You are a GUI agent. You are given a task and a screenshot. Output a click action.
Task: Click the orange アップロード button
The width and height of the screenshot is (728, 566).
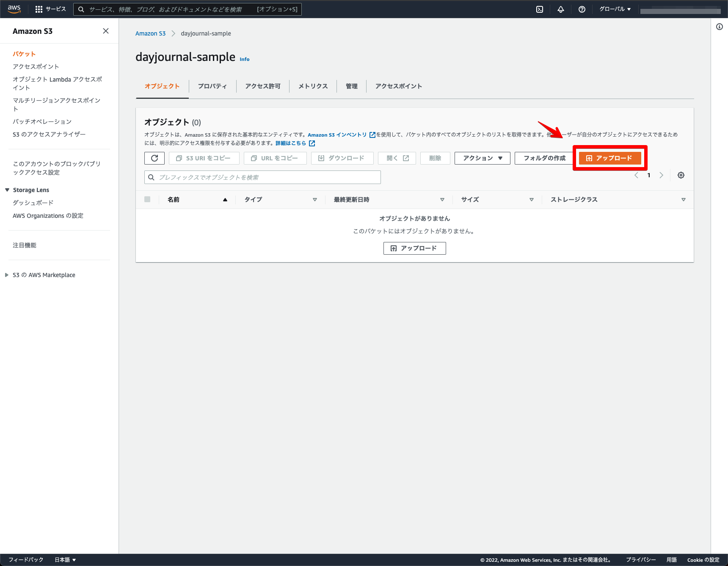(610, 158)
